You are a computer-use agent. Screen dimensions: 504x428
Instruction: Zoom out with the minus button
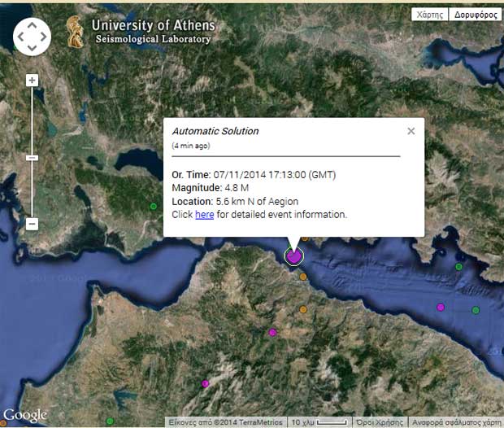(x=32, y=224)
